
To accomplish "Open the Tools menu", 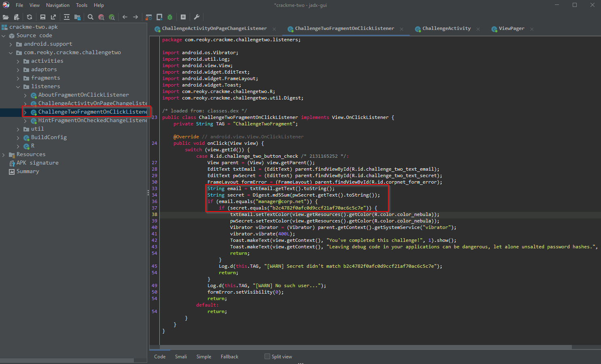I will pyautogui.click(x=82, y=5).
